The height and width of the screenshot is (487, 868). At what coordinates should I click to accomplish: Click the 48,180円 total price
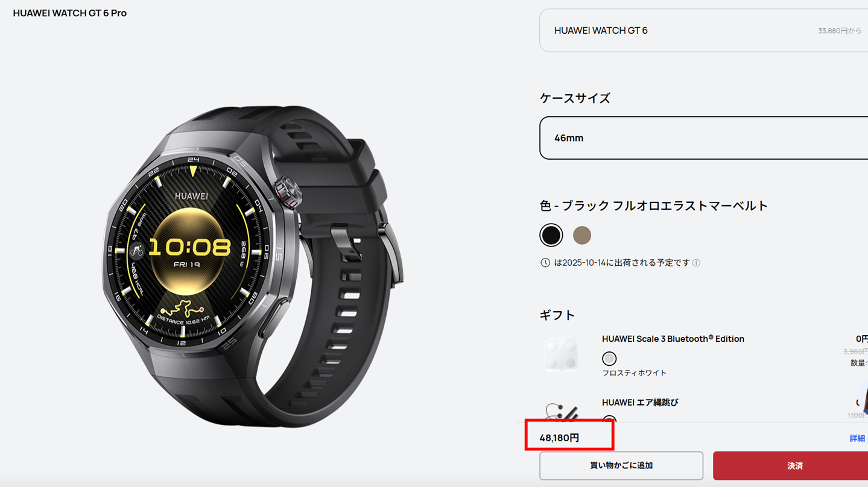click(x=559, y=438)
